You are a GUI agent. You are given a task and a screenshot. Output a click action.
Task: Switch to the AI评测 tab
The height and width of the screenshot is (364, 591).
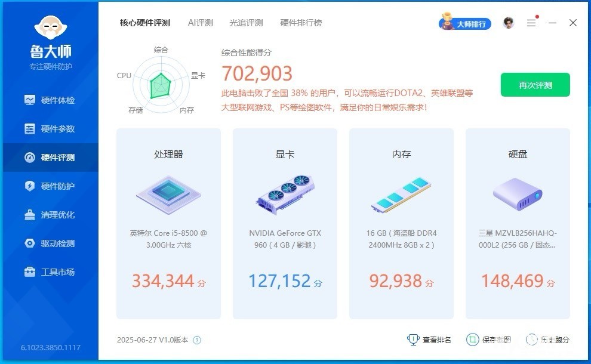200,23
